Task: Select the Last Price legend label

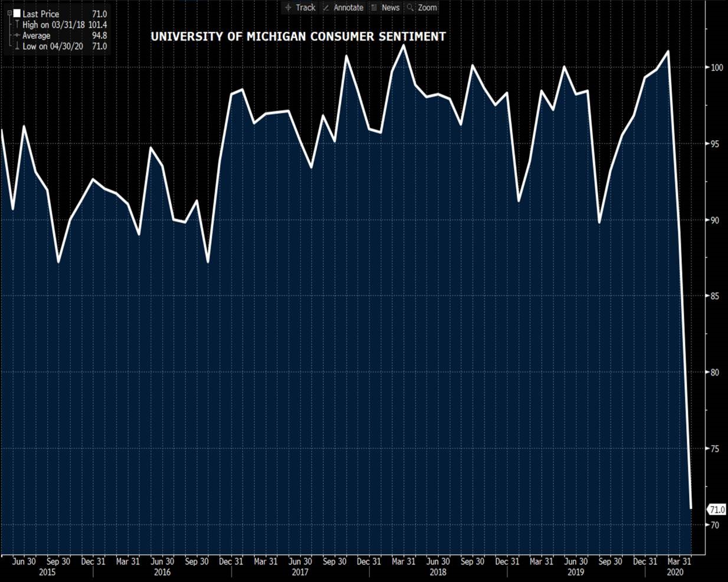Action: tap(41, 14)
